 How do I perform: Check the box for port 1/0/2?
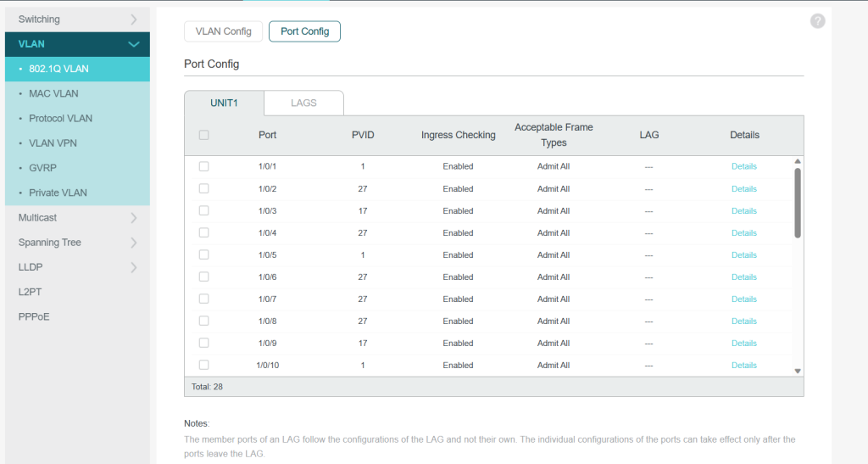[x=203, y=188]
